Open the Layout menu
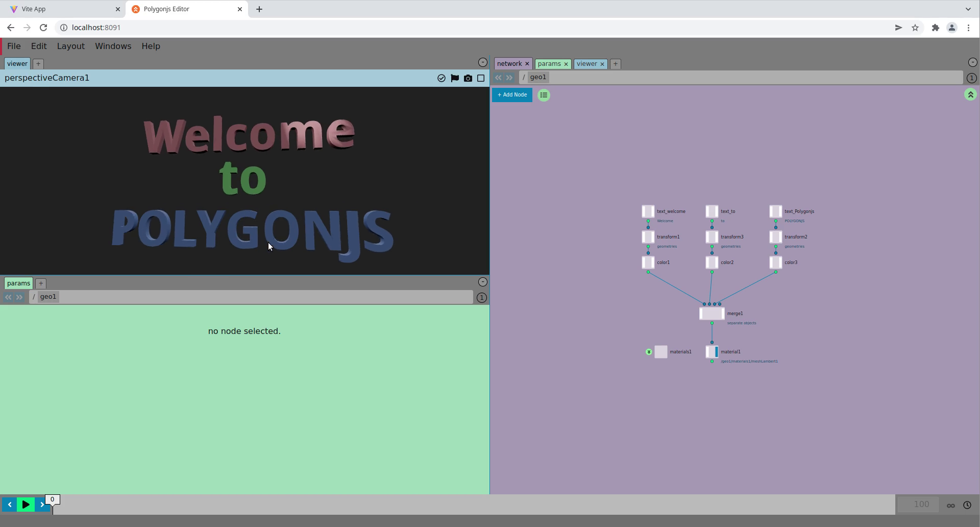 (71, 46)
